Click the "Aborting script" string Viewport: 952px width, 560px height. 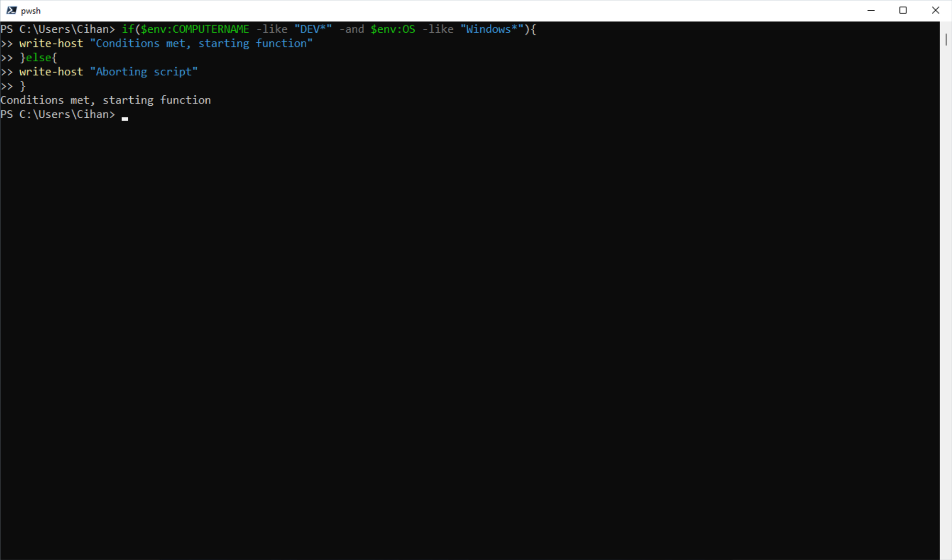coord(144,72)
